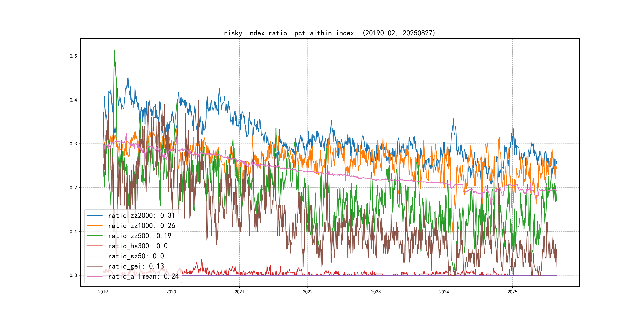
Task: Click the 0.0 y-axis tick label
Action: pos(73,275)
